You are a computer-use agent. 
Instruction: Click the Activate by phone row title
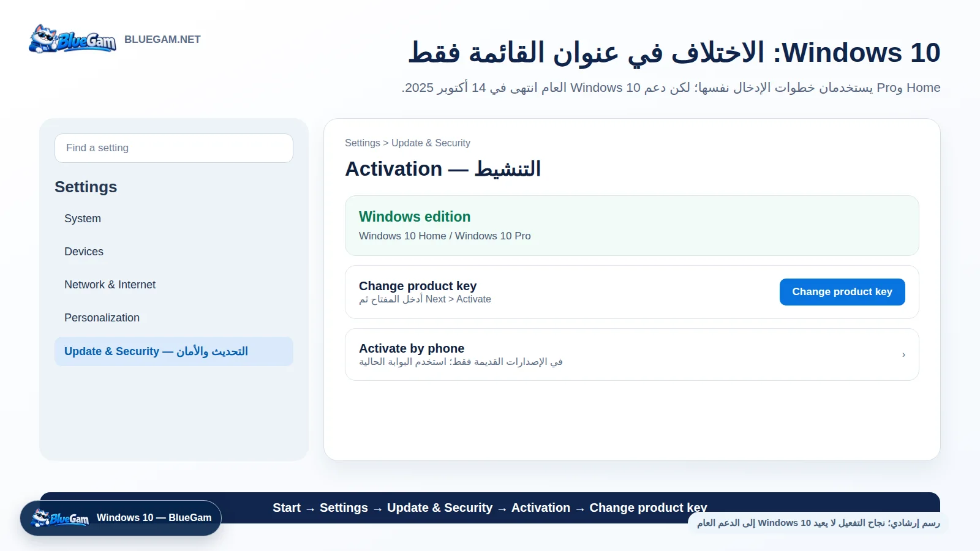412,348
